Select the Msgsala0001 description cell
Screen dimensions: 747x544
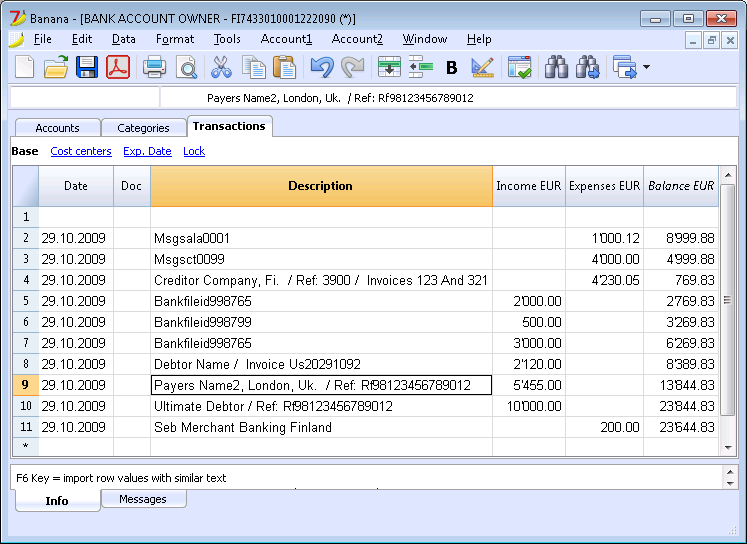click(x=321, y=238)
